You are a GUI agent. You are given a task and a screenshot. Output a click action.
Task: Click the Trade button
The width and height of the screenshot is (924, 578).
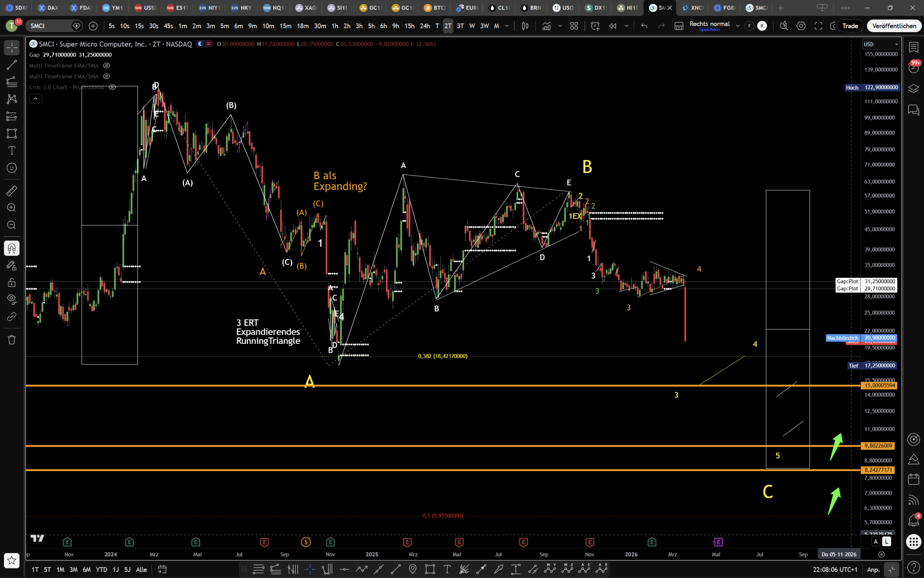(x=850, y=26)
